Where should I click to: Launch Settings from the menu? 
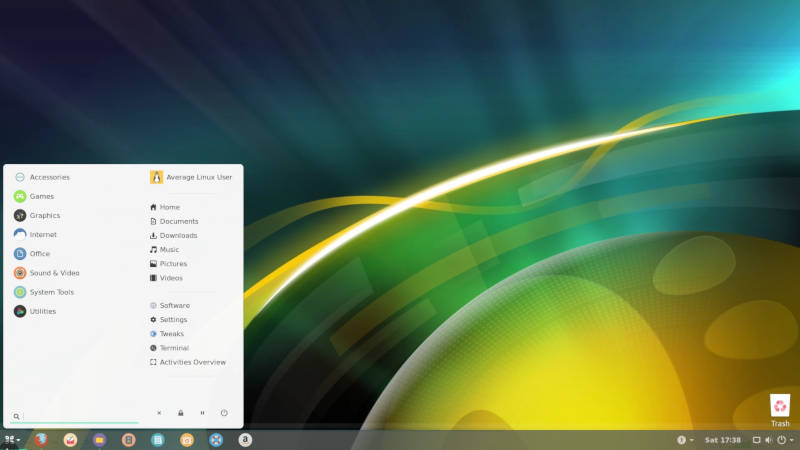[168, 319]
